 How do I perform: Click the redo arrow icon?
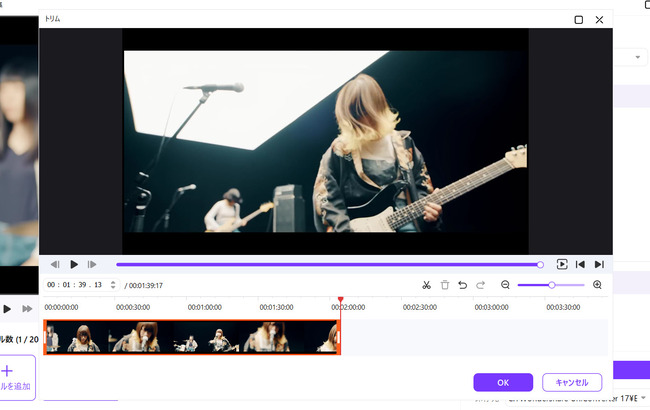[480, 285]
